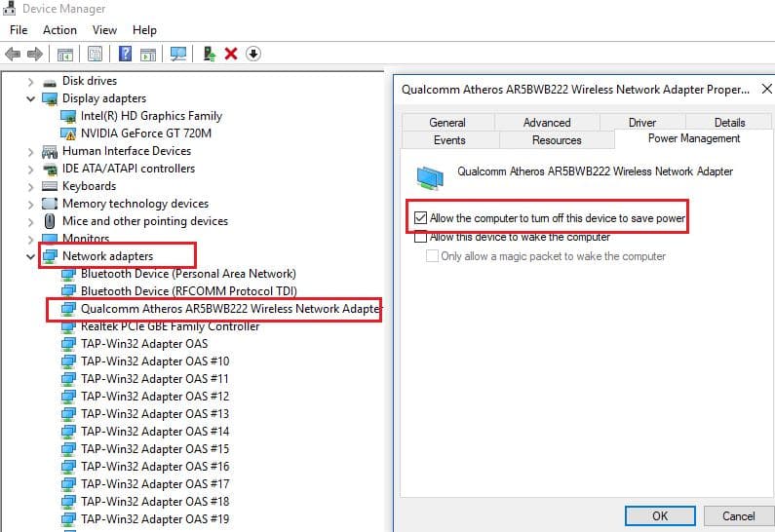
Task: Switch to the Details tab
Action: coord(729,122)
